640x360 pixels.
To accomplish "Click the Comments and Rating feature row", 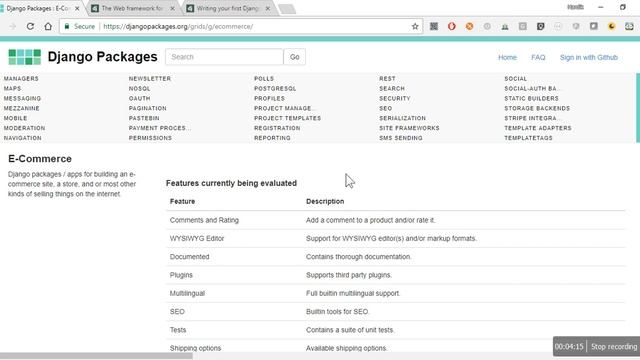I will click(396, 220).
